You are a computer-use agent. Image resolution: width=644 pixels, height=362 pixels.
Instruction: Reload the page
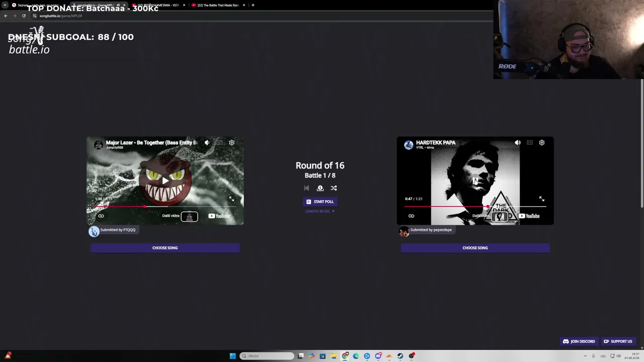click(x=24, y=16)
